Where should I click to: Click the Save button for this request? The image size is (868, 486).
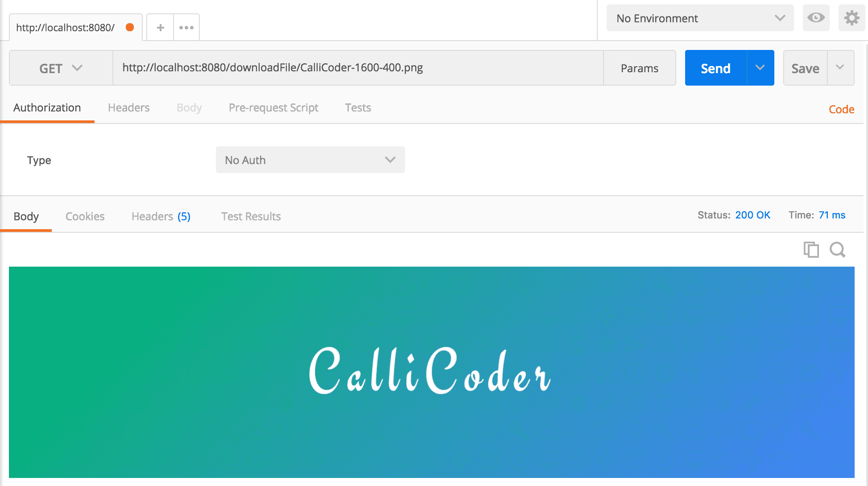[806, 67]
